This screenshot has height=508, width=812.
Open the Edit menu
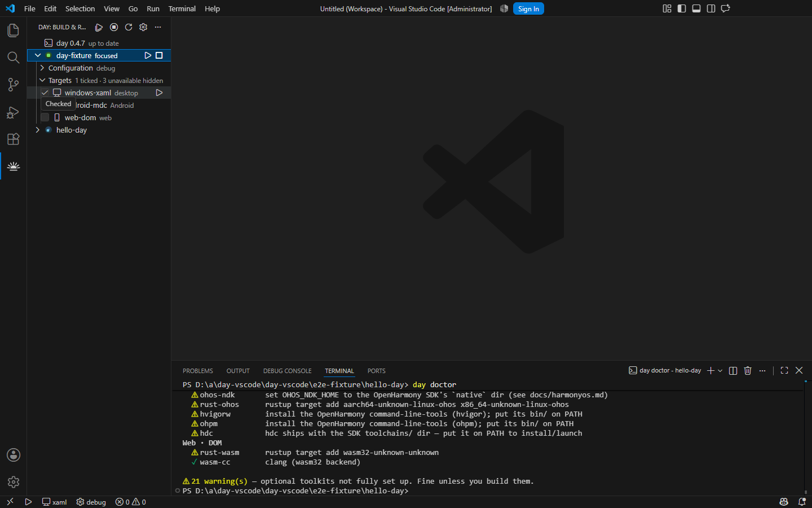point(50,8)
